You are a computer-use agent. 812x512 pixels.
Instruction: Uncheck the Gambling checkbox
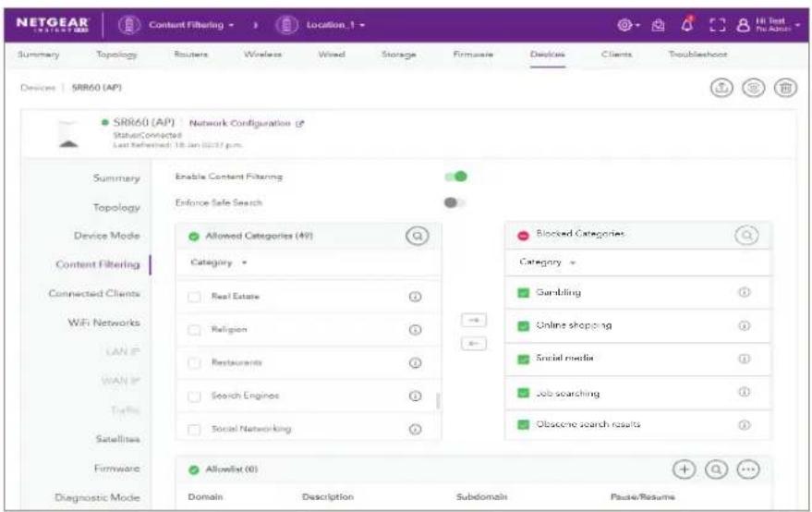pos(524,293)
